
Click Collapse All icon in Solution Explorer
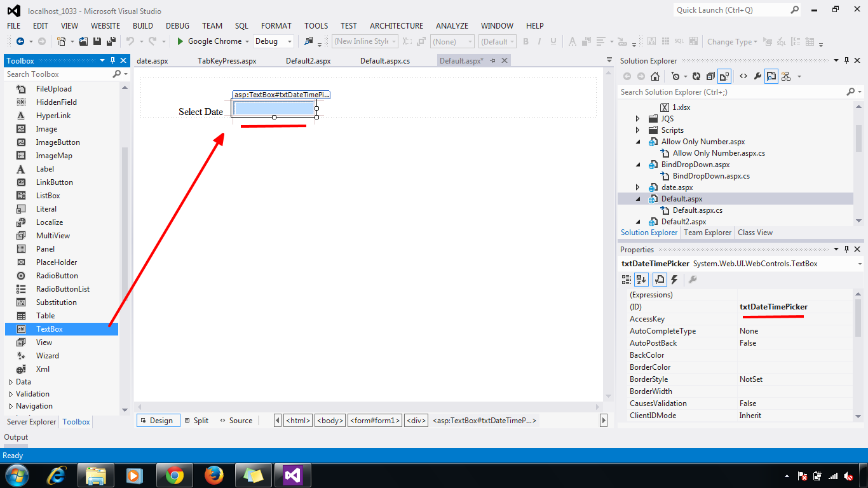(710, 76)
